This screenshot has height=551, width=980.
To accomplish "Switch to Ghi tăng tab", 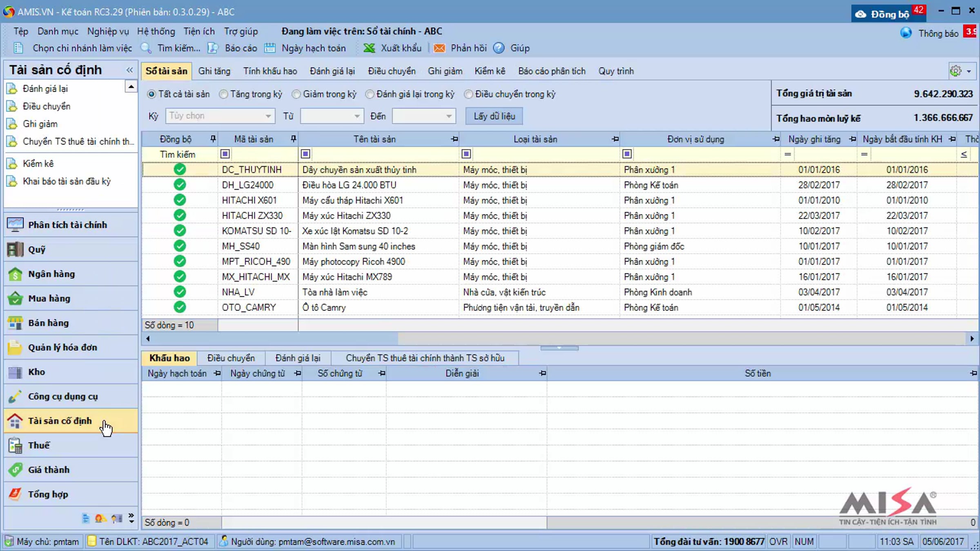I will (214, 71).
